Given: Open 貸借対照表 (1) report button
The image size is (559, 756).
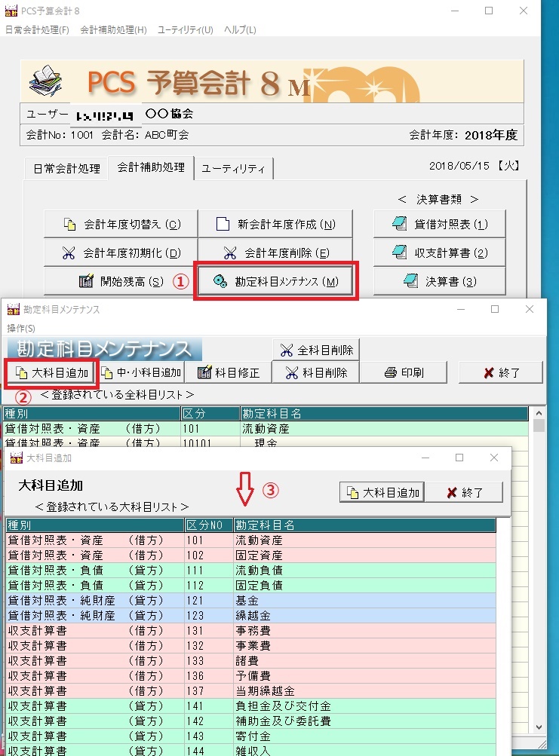Looking at the screenshot, I should coord(439,224).
